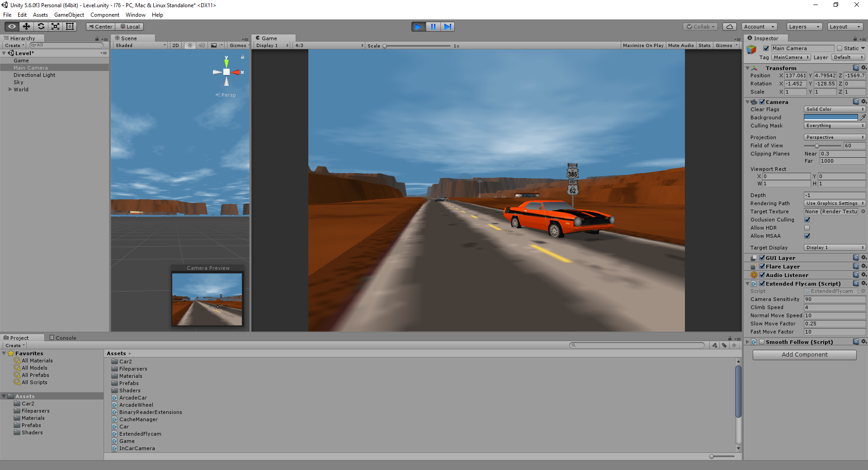868x470 pixels.
Task: Click the red X axis gizmo cone
Action: pyautogui.click(x=237, y=72)
